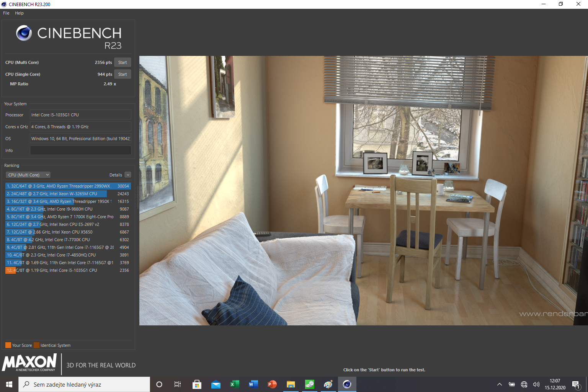The height and width of the screenshot is (392, 588).
Task: Click the rendered room preview image
Action: point(363,191)
